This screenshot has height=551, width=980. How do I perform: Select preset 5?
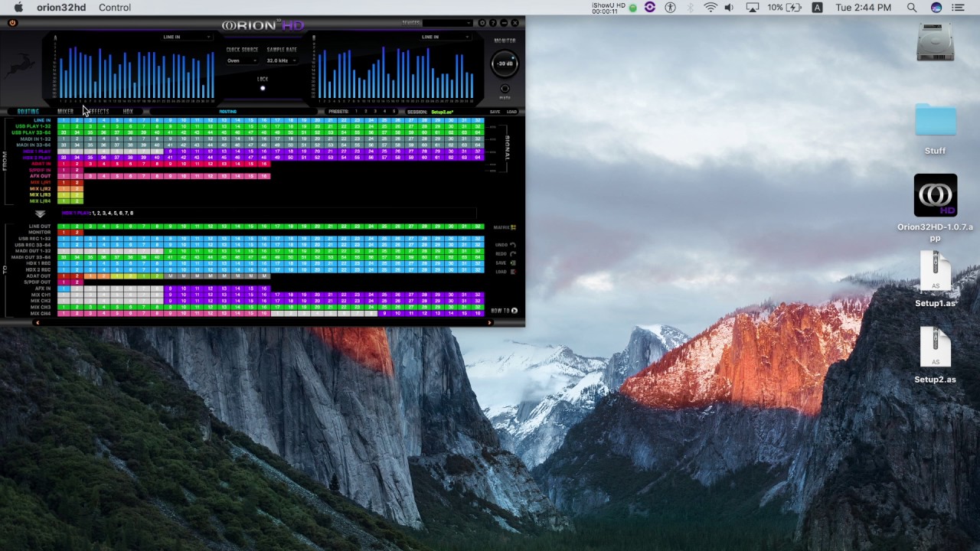pyautogui.click(x=394, y=112)
